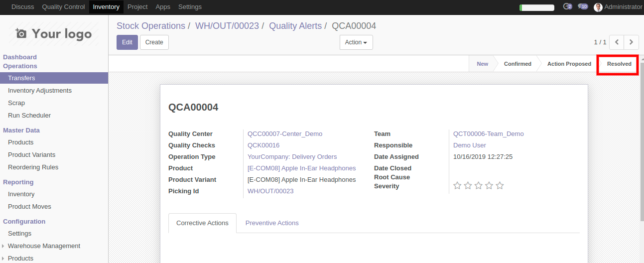Set severity to three stars
644x263 pixels.
[479, 186]
